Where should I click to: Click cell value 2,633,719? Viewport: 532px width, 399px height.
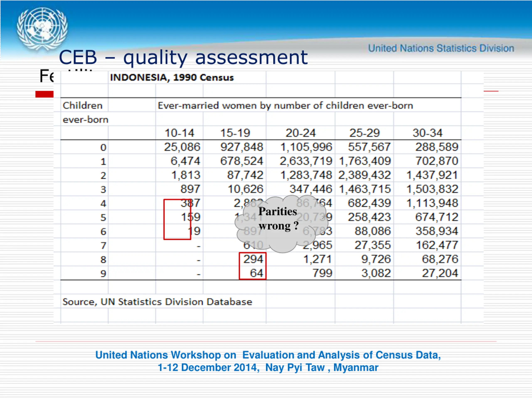[306, 161]
